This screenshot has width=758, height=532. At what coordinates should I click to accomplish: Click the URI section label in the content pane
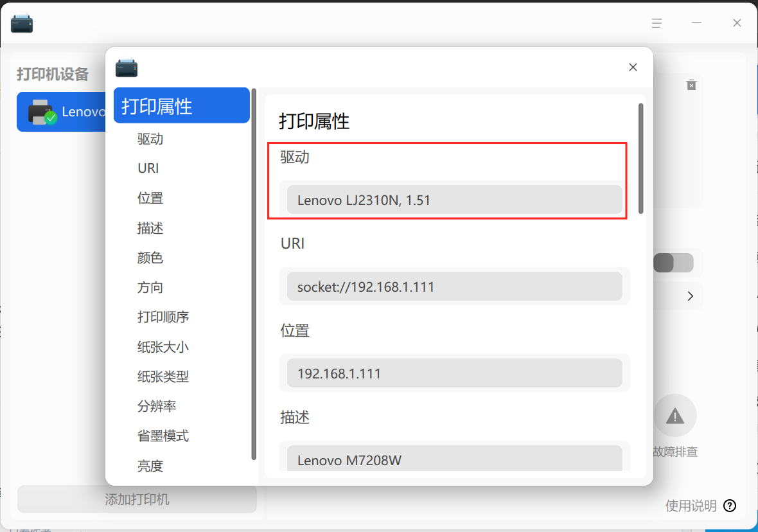pos(293,244)
